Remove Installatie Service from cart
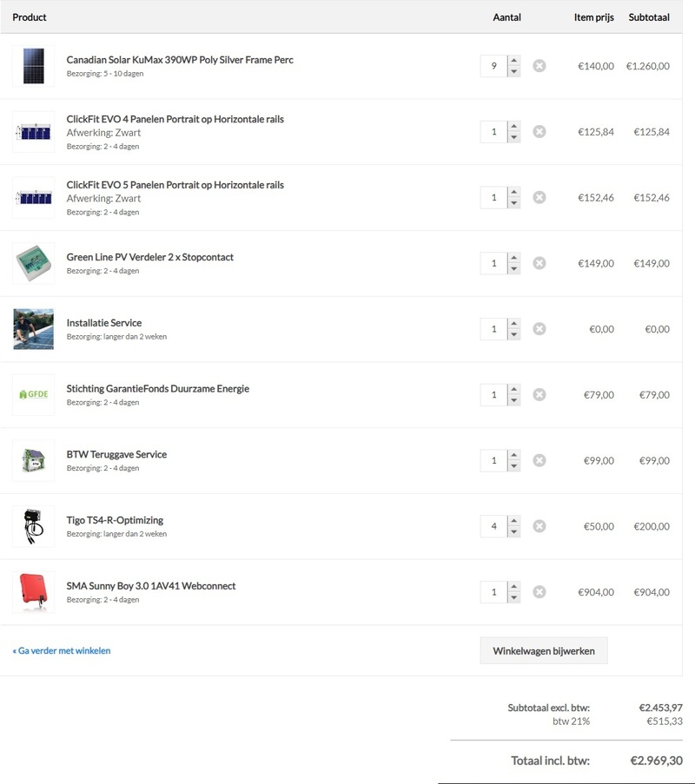 tap(539, 329)
